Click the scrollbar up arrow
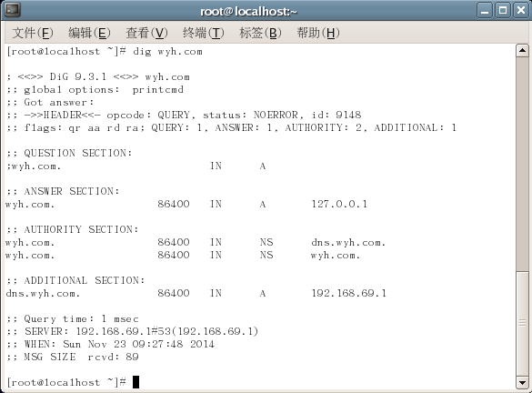 tap(522, 51)
